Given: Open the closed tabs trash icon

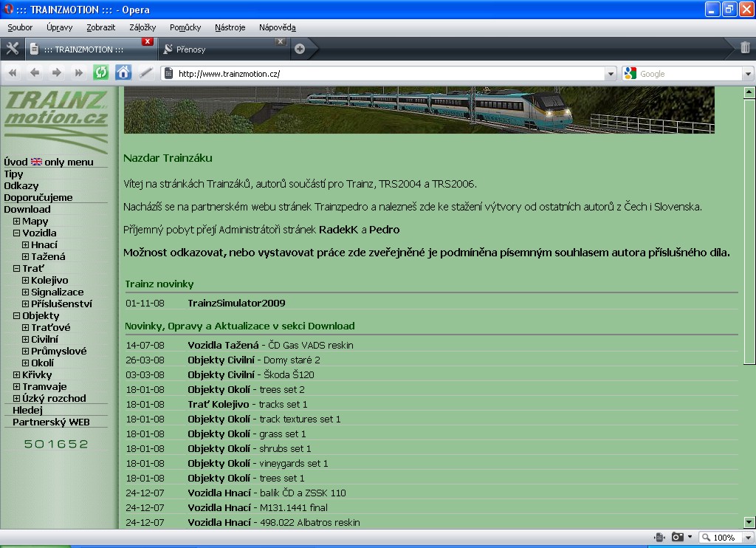Looking at the screenshot, I should click(x=745, y=47).
